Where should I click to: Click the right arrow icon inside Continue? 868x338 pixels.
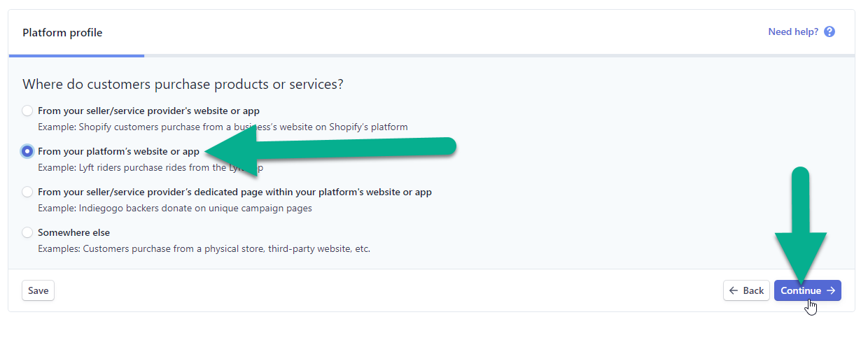[x=830, y=290]
